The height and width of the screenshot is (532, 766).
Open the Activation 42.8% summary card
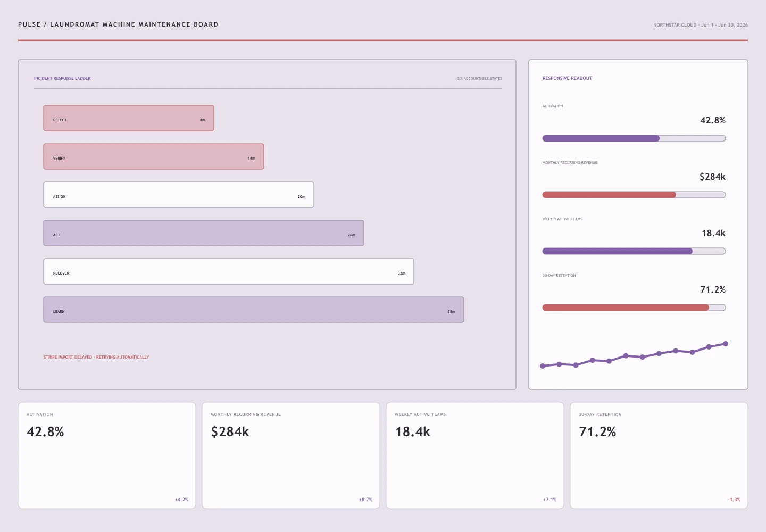coord(107,455)
